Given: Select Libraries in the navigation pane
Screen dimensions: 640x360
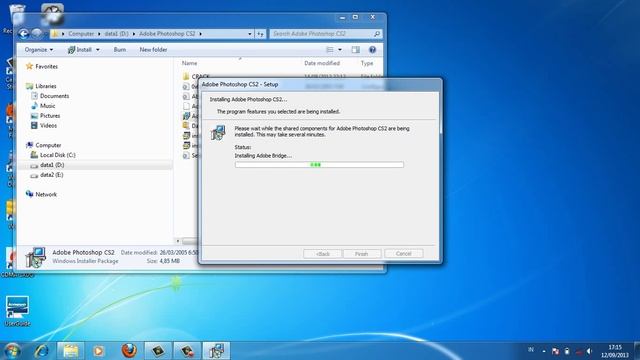Looking at the screenshot, I should click(x=41, y=86).
